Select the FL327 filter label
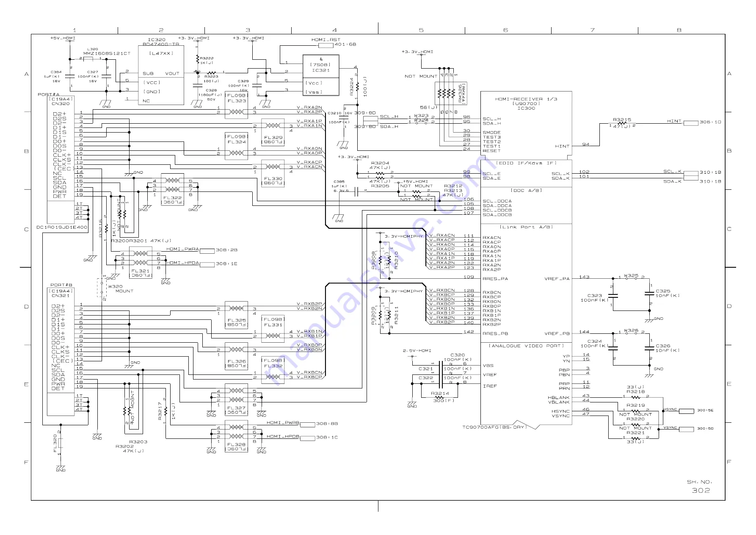The width and height of the screenshot is (756, 535). tap(237, 408)
